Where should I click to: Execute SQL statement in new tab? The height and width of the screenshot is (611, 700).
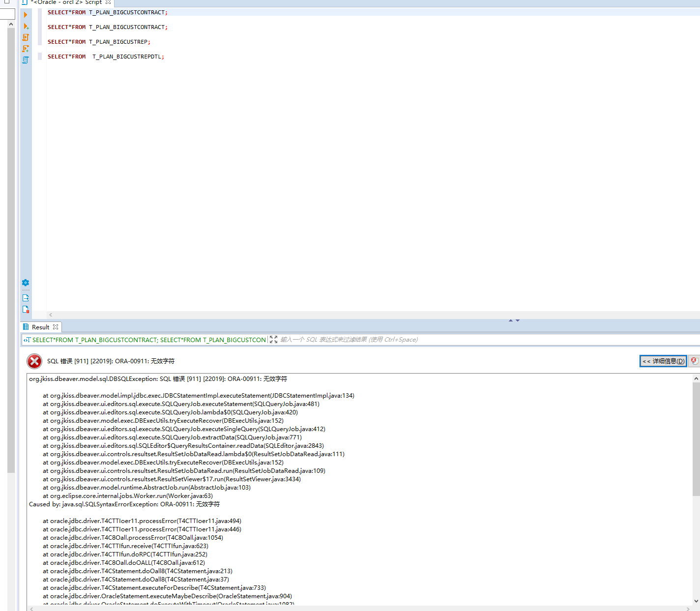pos(26,26)
